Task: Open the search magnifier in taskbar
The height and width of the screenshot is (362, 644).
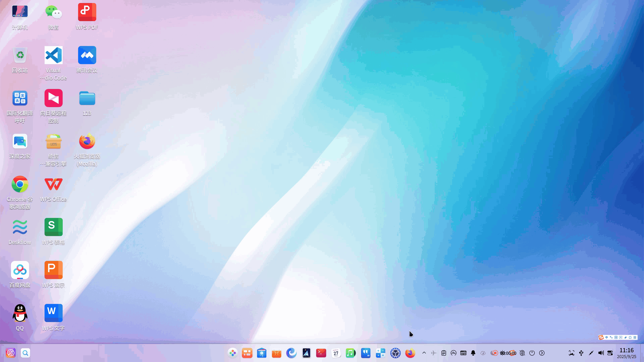Action: [x=25, y=353]
